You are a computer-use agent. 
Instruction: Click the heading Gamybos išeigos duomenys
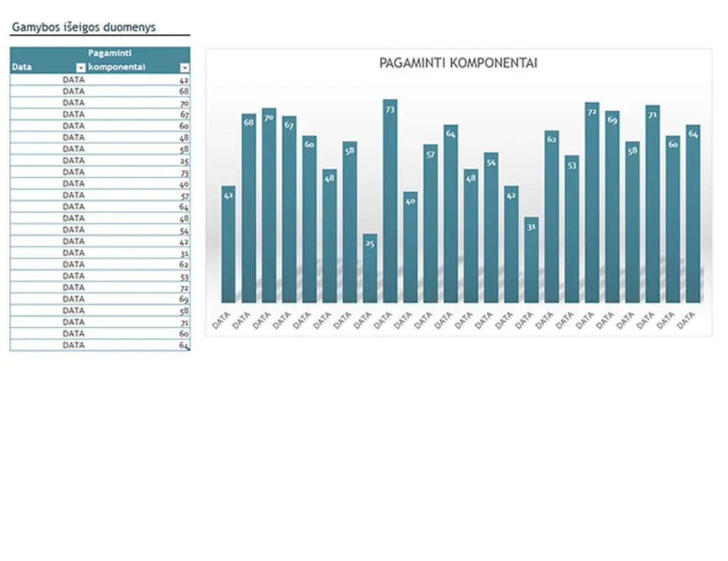coord(83,28)
